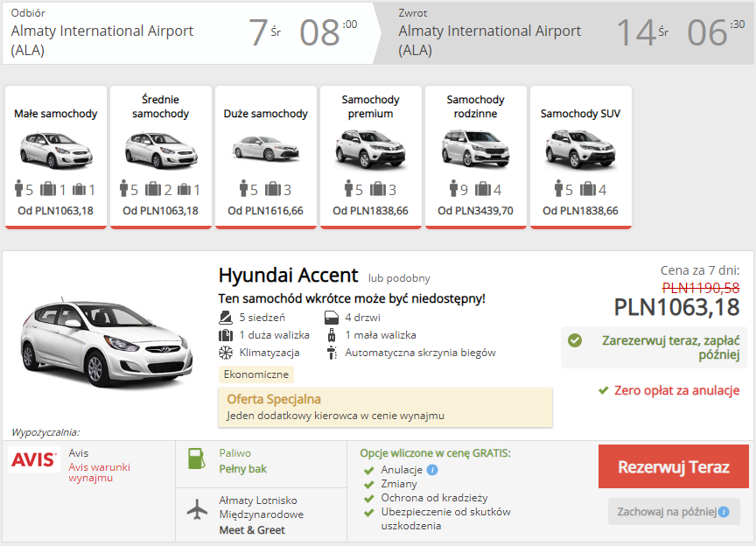
Task: Click the Ekonomiczne tag
Action: (x=256, y=374)
